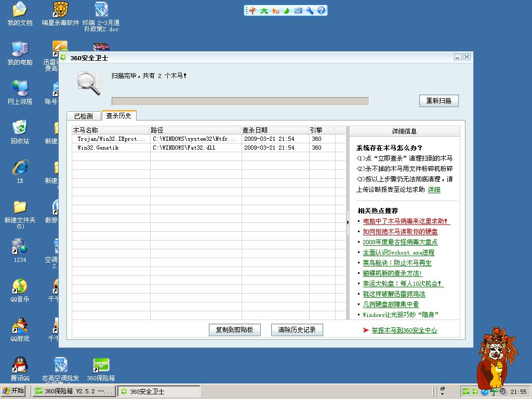Sort by the 路径 column header
Screen dimensions: 532x399
tap(195, 130)
